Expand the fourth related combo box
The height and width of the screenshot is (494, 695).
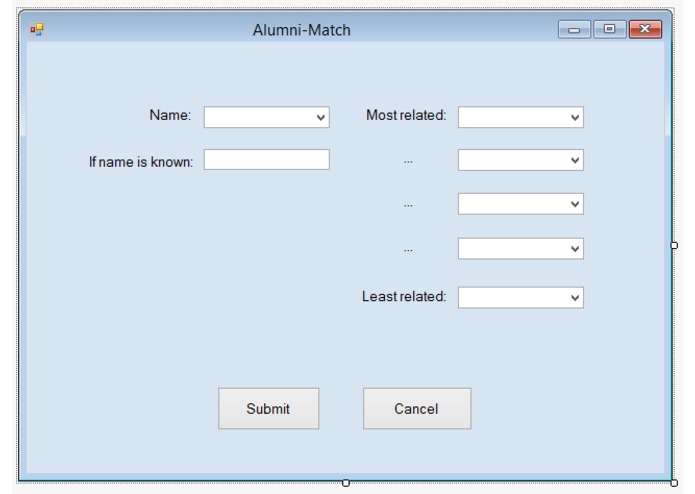tap(521, 249)
